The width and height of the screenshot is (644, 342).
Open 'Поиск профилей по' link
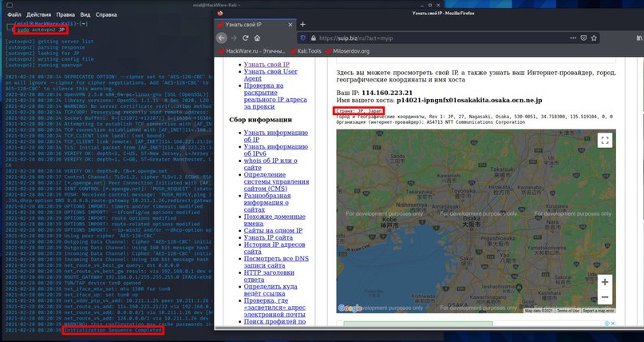[275, 321]
